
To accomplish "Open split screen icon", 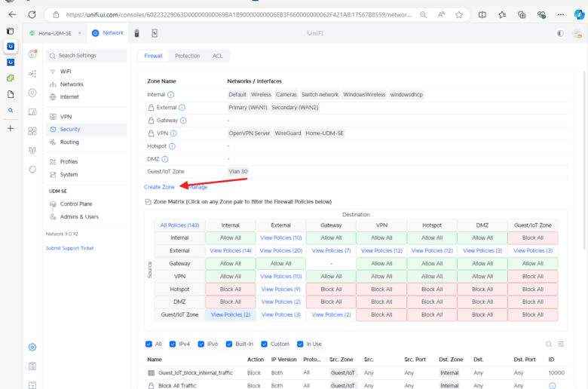I will pos(482,14).
